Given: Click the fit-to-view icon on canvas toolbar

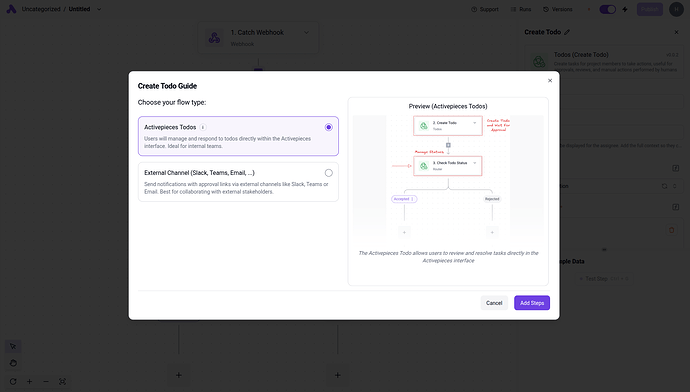Looking at the screenshot, I should tap(62, 381).
